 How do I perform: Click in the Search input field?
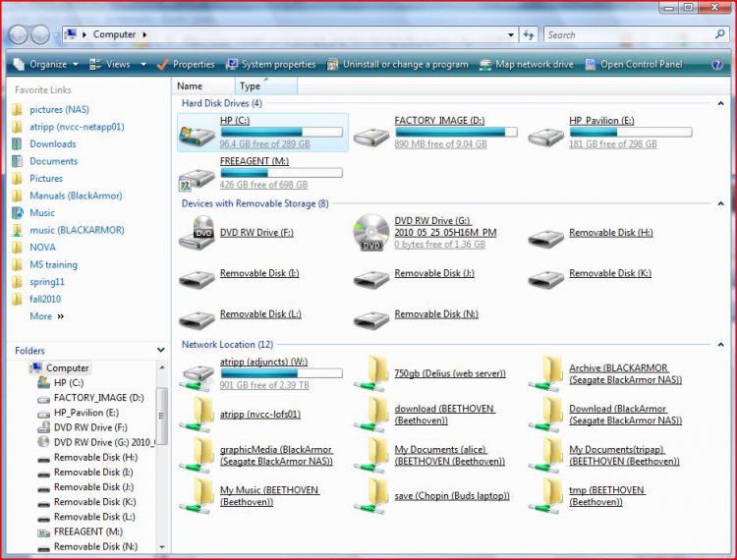coord(629,34)
